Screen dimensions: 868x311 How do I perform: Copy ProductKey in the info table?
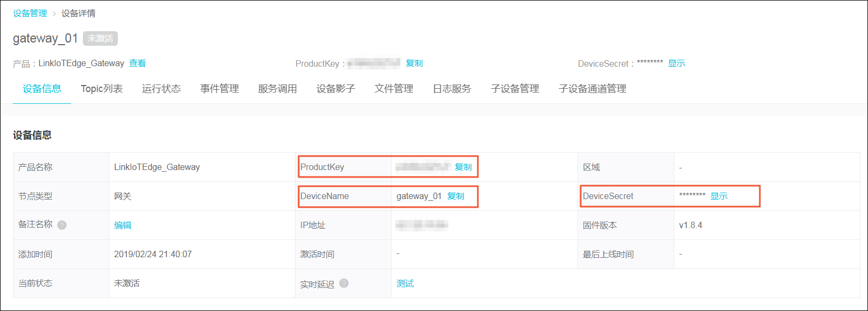(463, 167)
